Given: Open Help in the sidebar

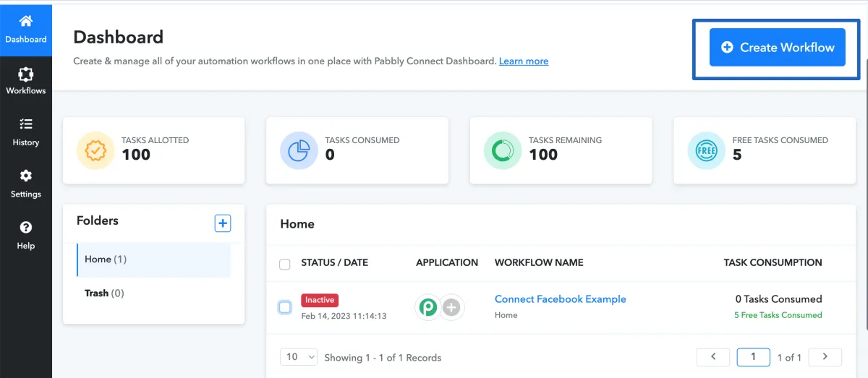Looking at the screenshot, I should point(26,236).
